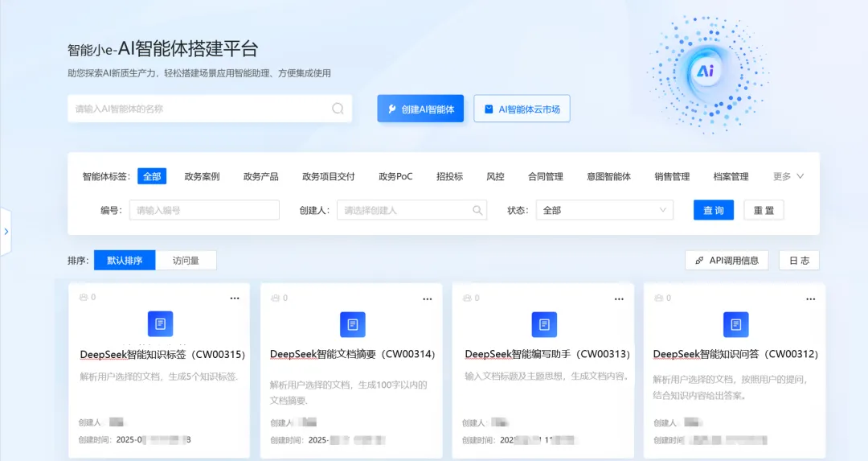This screenshot has width=868, height=461.
Task: Sort by 默认排序
Action: [x=125, y=260]
